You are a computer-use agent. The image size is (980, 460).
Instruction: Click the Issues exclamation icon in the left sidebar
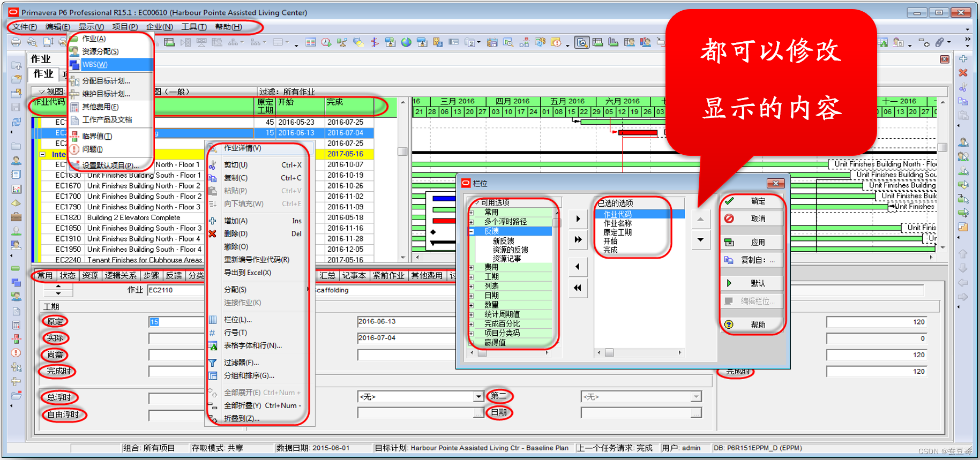click(x=16, y=353)
